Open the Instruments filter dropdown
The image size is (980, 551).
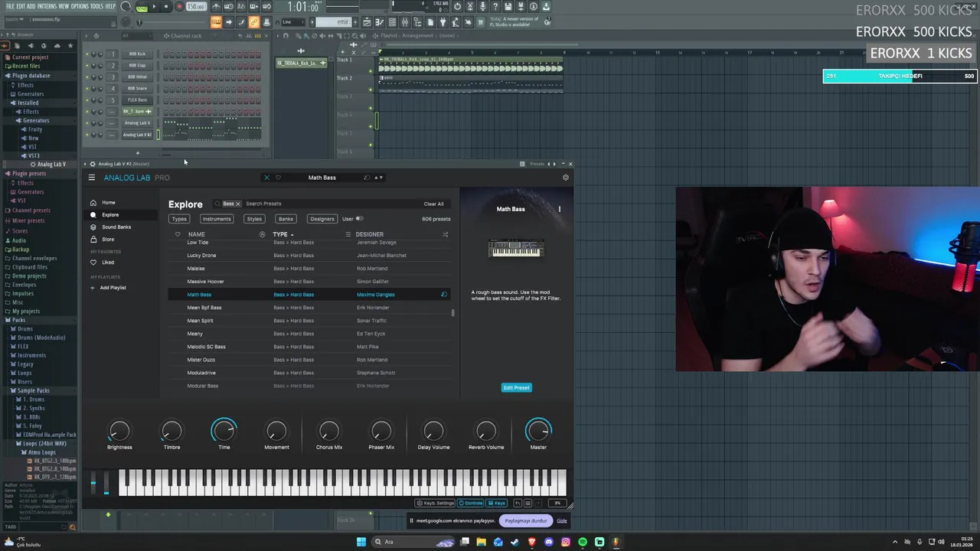click(x=217, y=219)
